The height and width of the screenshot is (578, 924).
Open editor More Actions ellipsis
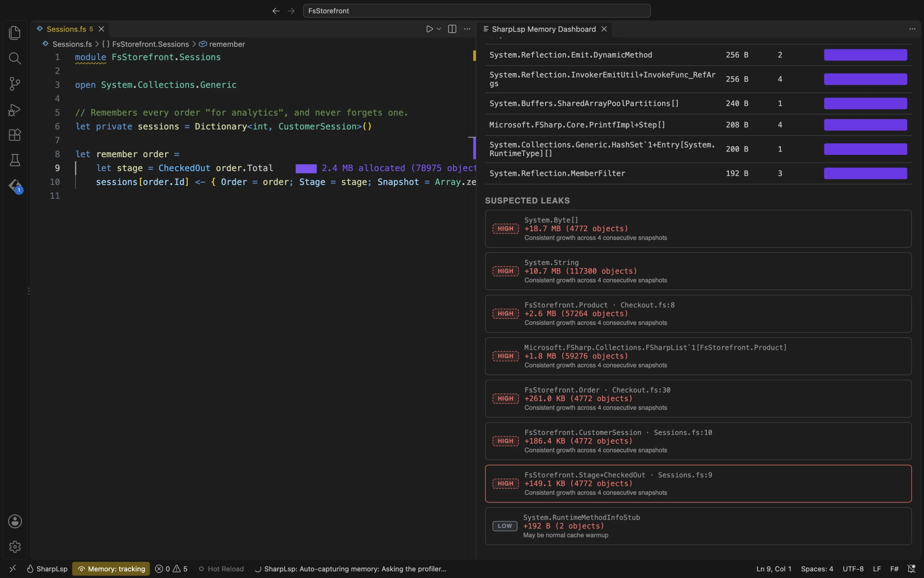tap(467, 29)
